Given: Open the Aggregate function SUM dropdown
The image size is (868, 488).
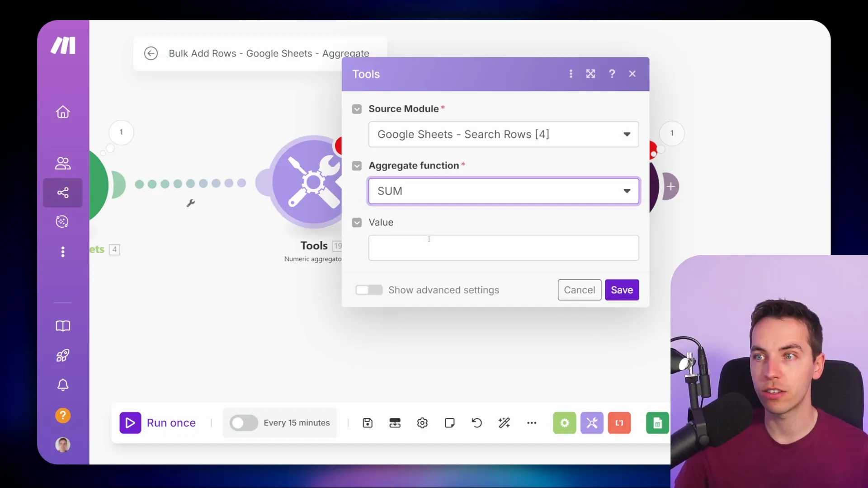Looking at the screenshot, I should [x=504, y=191].
